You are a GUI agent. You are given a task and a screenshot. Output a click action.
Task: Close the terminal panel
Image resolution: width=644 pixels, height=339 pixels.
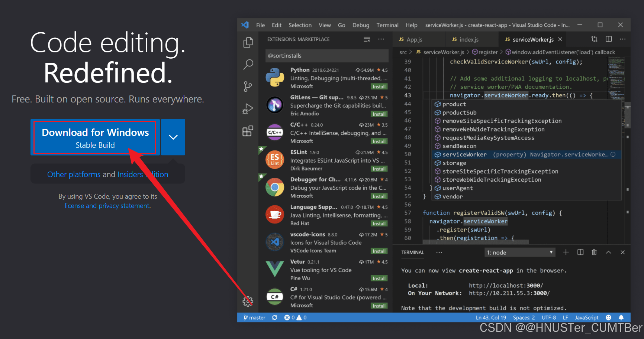(x=622, y=252)
